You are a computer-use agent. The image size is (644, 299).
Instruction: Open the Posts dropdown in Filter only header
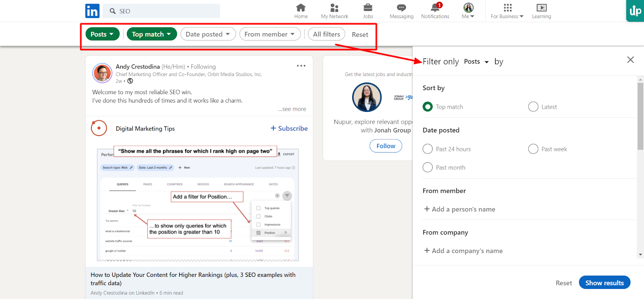476,62
